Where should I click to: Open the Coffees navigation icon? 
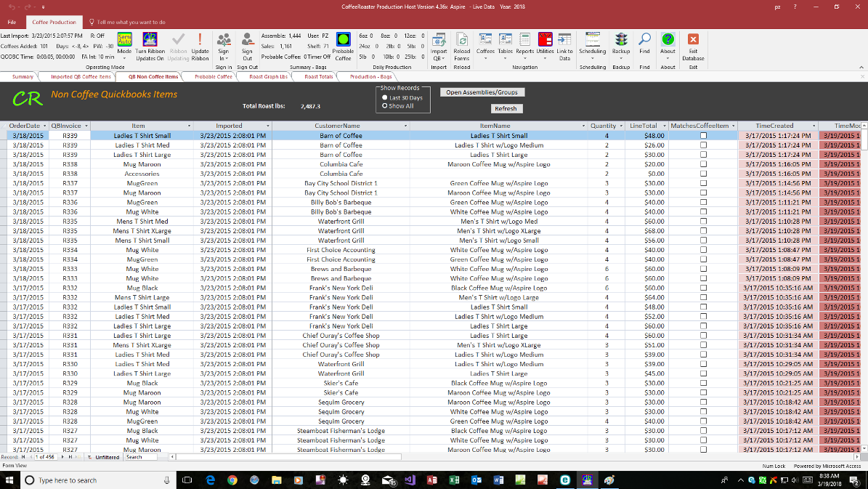pos(485,40)
